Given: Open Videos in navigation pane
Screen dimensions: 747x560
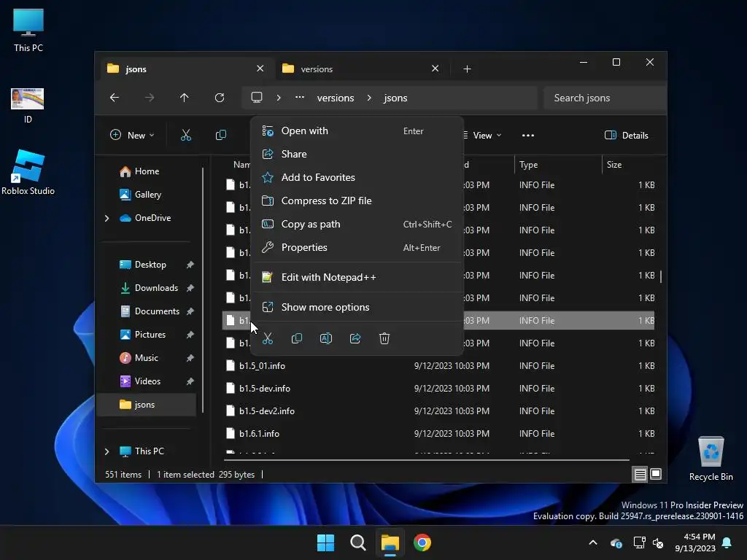Looking at the screenshot, I should click(147, 381).
